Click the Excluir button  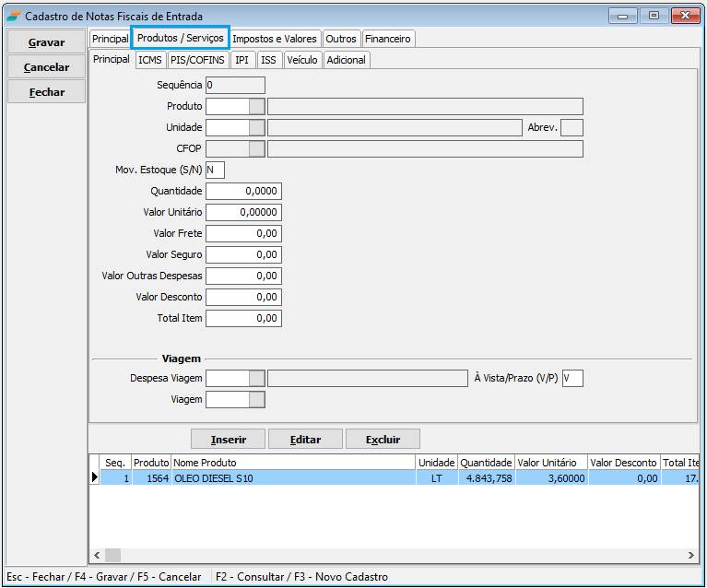383,440
